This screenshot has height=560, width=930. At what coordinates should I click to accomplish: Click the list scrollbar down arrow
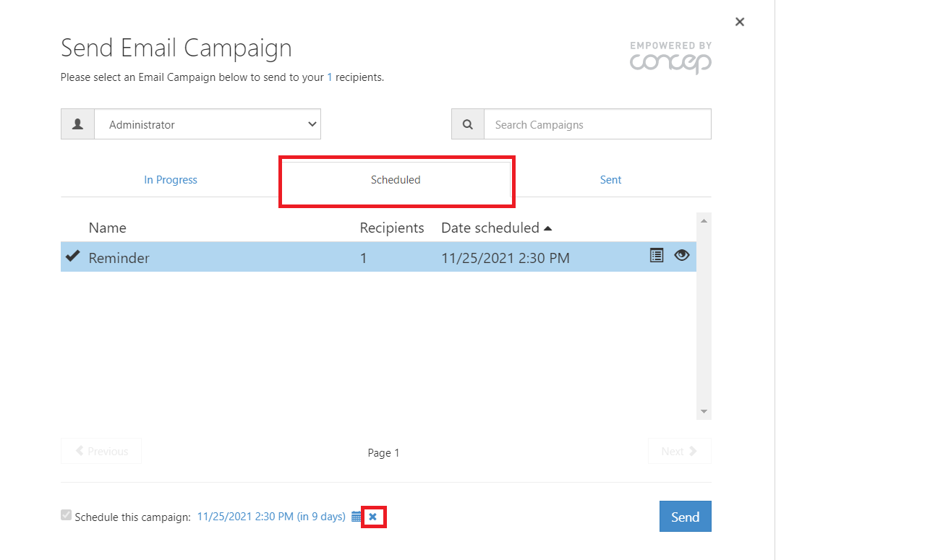pos(704,411)
